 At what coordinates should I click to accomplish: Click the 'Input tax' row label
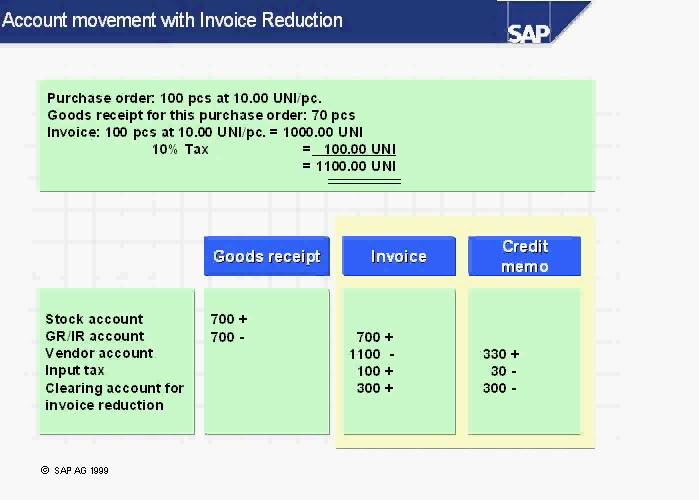click(74, 370)
